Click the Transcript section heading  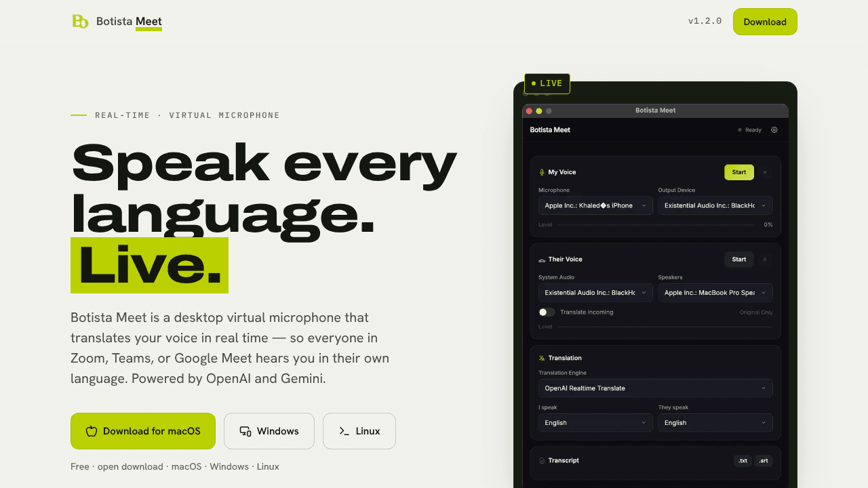pos(564,461)
